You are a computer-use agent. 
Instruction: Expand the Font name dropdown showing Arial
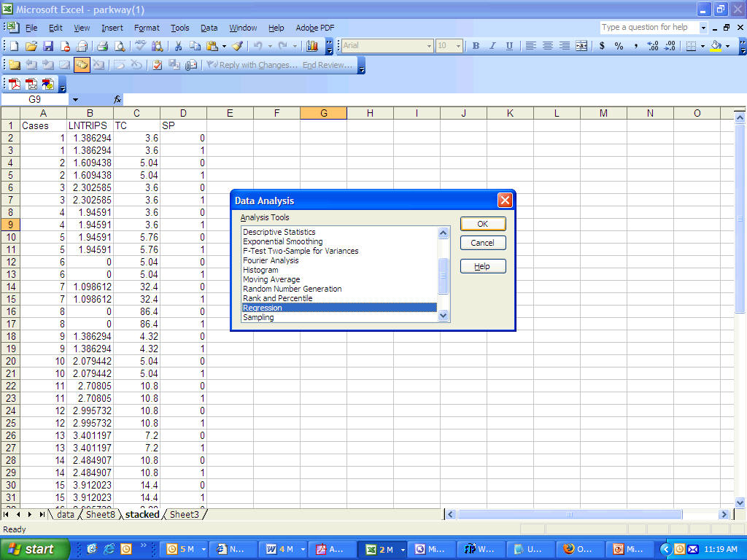(429, 46)
